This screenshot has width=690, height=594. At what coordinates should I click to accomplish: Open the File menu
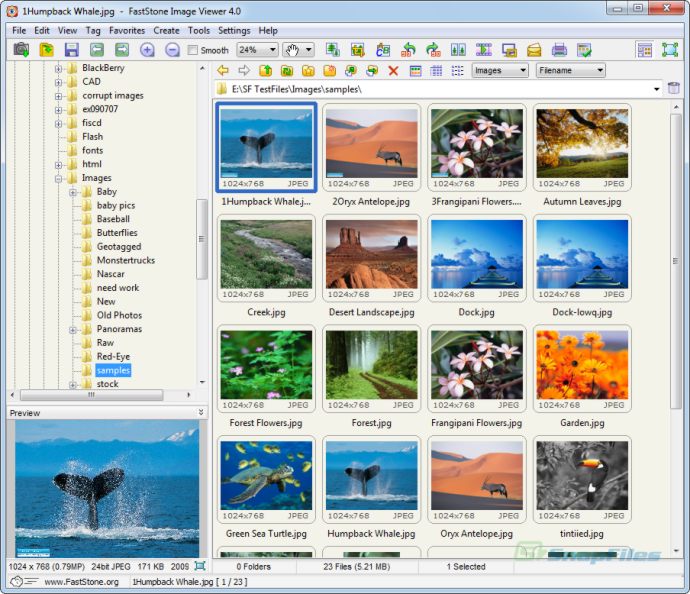coord(19,30)
